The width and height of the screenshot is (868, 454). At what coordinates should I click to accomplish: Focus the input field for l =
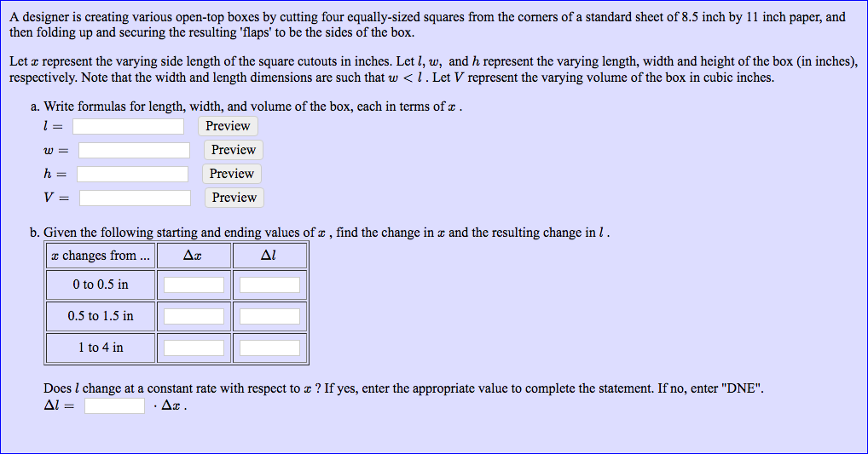tap(128, 126)
